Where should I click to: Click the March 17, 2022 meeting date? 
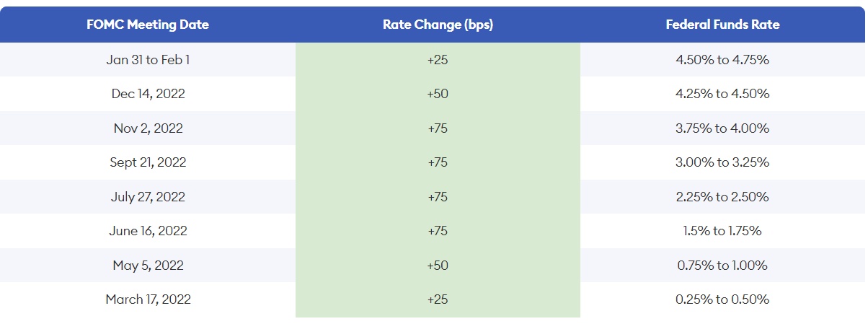tap(148, 299)
